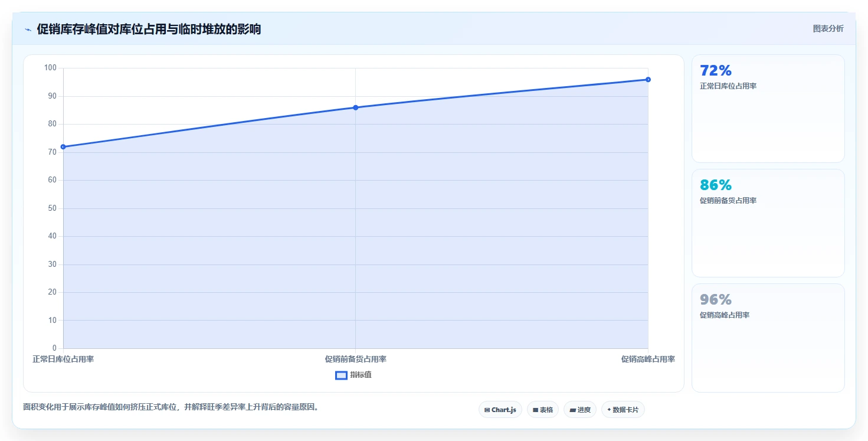Click the 进度 tag pill
Screen dimensions: 868x441
click(580, 410)
